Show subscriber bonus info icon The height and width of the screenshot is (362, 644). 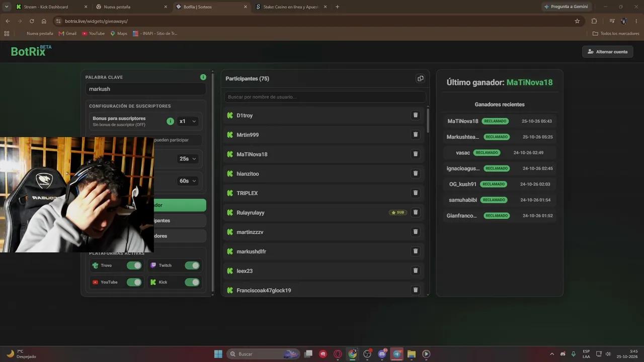(170, 121)
